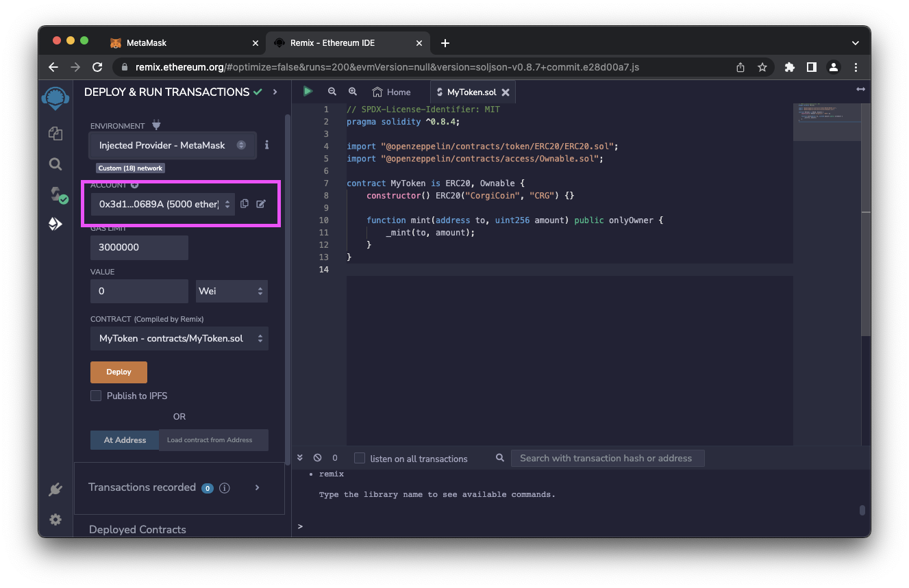Enable the Publish to IPFS checkbox

[x=96, y=396]
